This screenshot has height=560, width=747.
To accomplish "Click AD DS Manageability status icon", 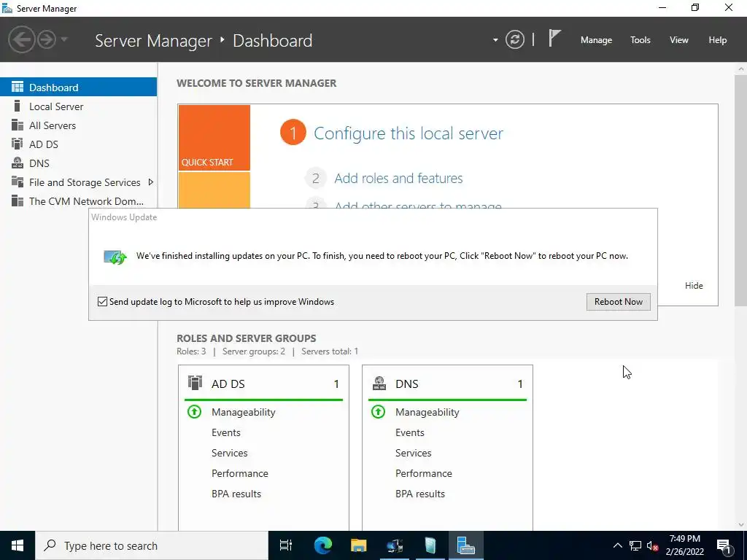I will click(194, 411).
